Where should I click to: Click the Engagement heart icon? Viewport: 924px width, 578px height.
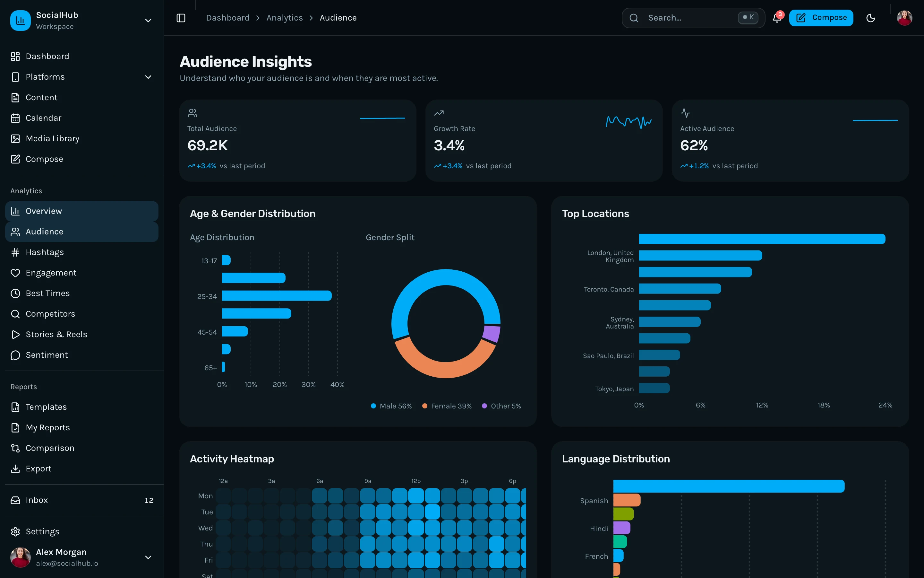coord(15,273)
